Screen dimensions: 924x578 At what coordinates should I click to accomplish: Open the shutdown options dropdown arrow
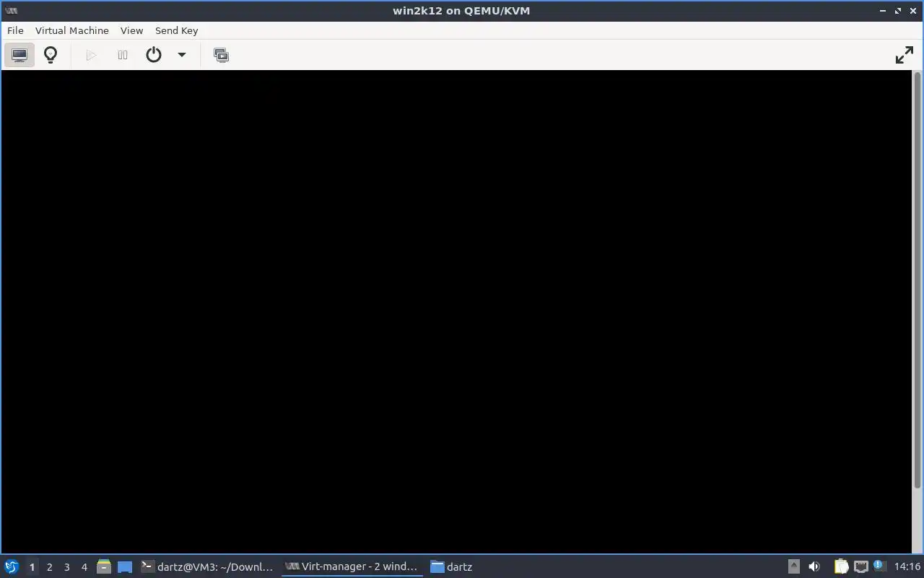[x=182, y=55]
